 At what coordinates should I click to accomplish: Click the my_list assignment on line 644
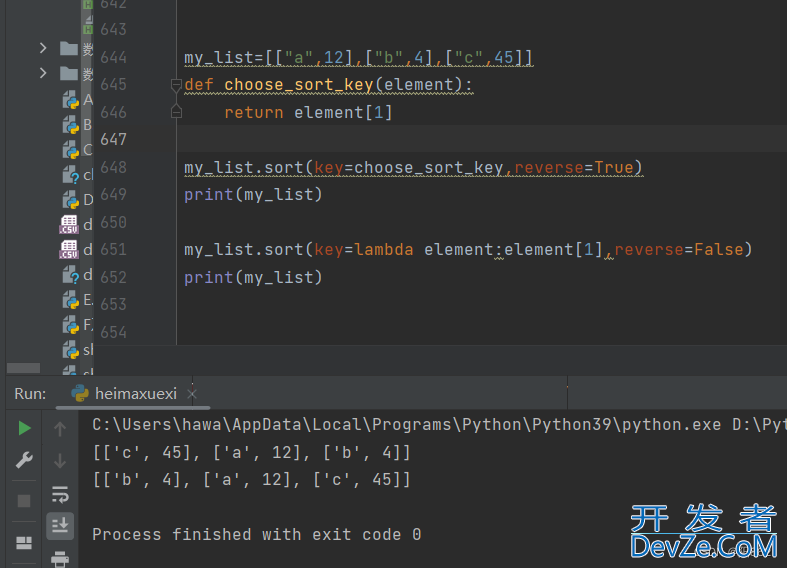coord(358,58)
